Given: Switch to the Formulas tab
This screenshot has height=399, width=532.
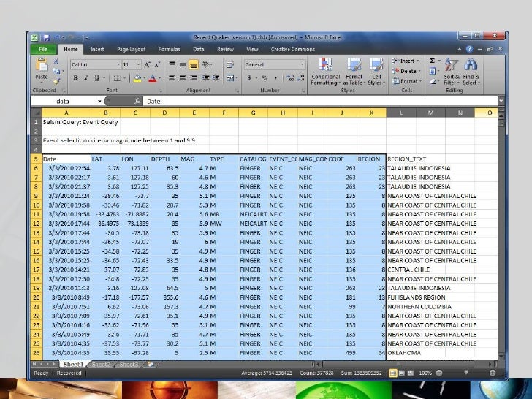Looking at the screenshot, I should tap(169, 50).
